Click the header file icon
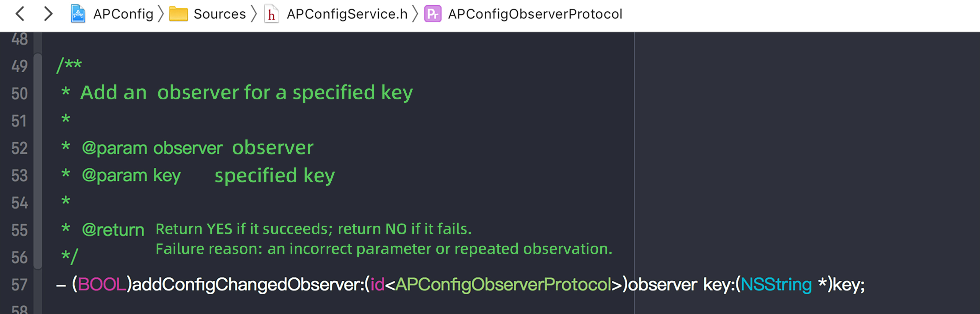 point(271,14)
